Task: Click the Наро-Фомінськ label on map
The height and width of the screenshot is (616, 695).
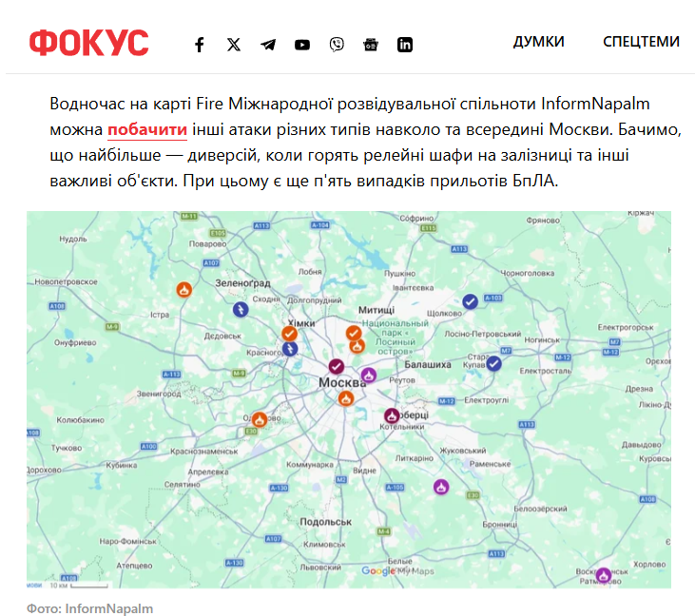Action: [128, 541]
